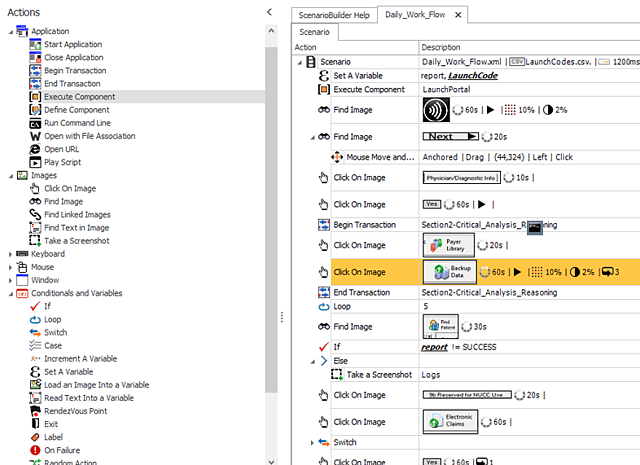This screenshot has width=640, height=465.
Task: Click the Actions list scroll up arrow
Action: click(271, 31)
